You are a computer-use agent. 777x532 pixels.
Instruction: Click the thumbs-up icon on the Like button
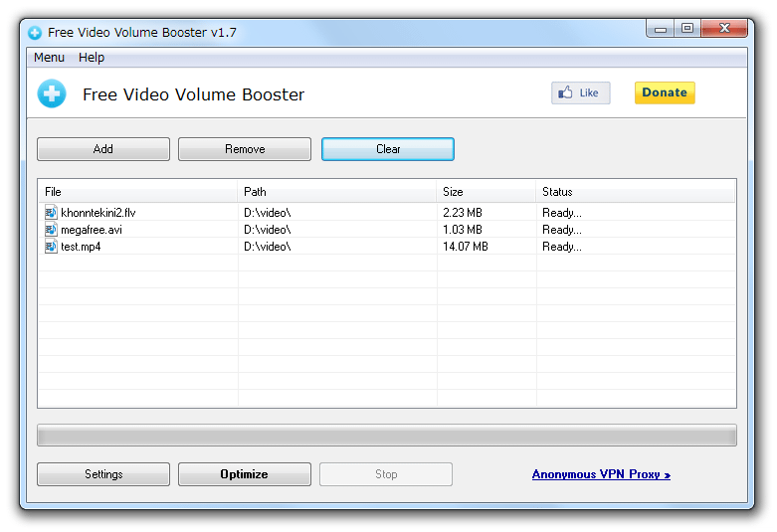tap(565, 92)
